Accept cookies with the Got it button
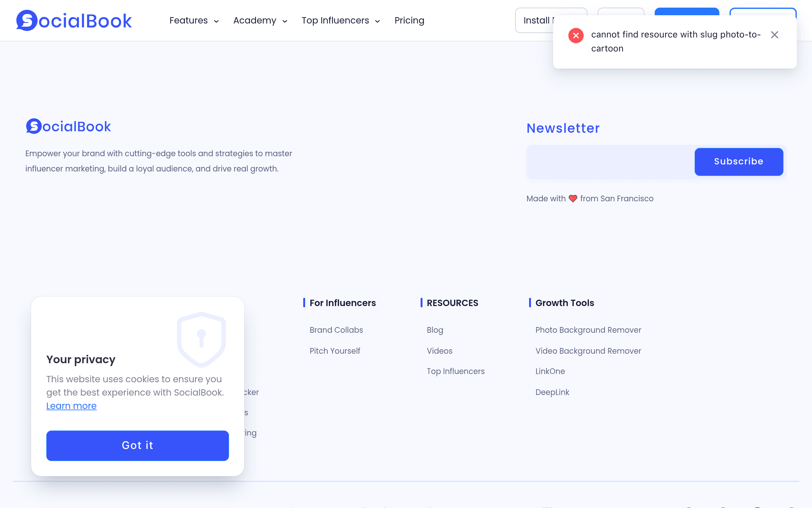This screenshot has height=508, width=812. pos(138,445)
